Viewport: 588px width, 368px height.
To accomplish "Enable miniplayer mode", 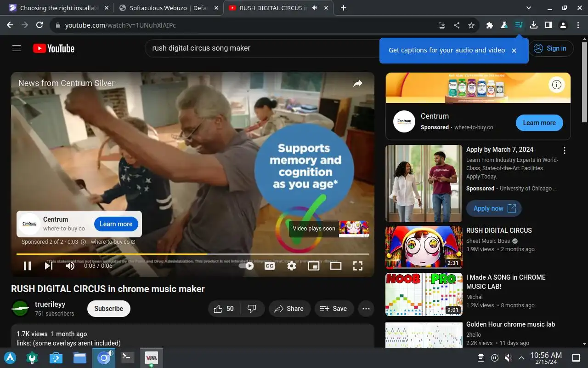I will click(x=314, y=265).
